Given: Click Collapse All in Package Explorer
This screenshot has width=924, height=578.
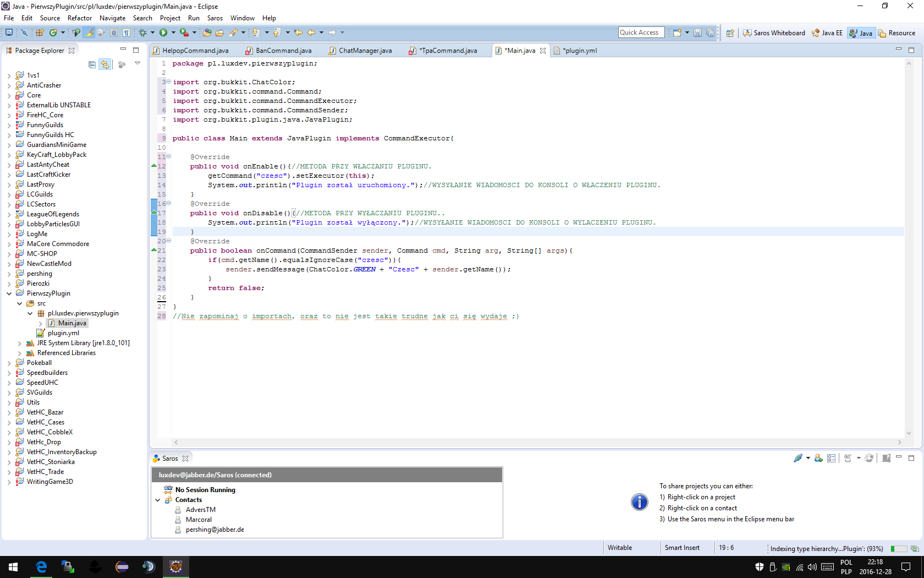Looking at the screenshot, I should pos(92,64).
